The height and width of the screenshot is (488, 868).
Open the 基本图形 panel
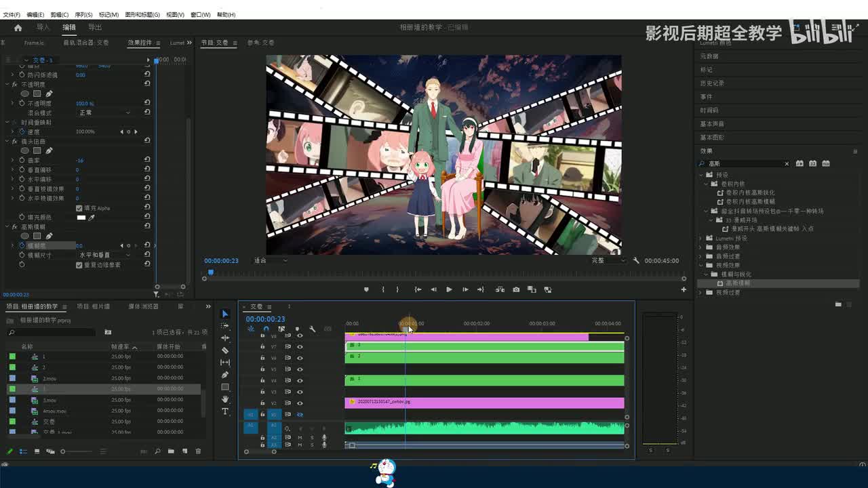point(712,138)
